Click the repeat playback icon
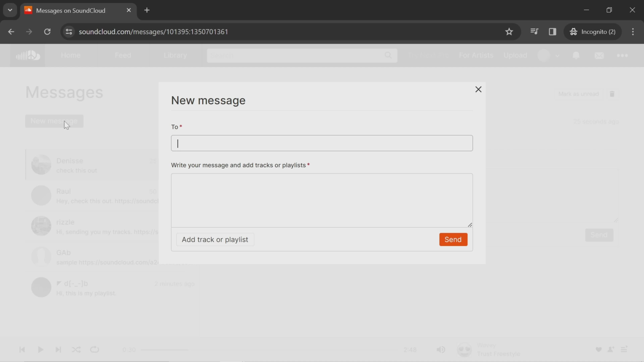The height and width of the screenshot is (362, 644). tap(94, 350)
